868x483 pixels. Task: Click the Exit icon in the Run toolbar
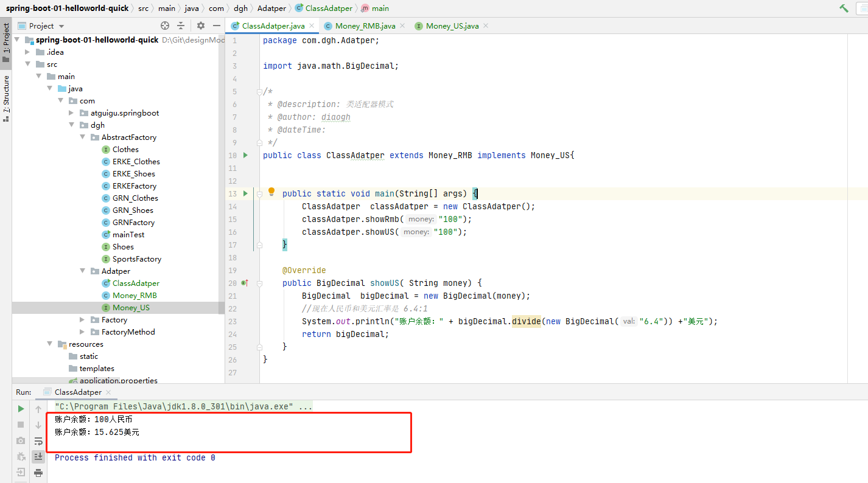21,472
